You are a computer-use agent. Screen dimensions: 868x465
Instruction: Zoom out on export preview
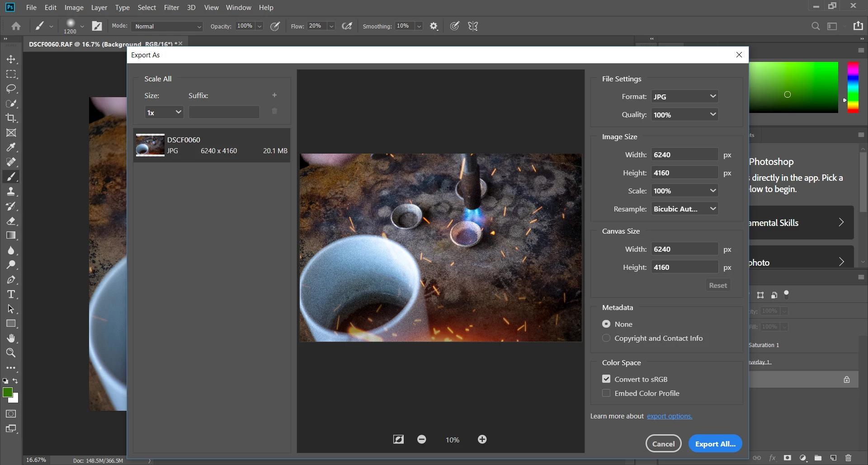click(421, 439)
